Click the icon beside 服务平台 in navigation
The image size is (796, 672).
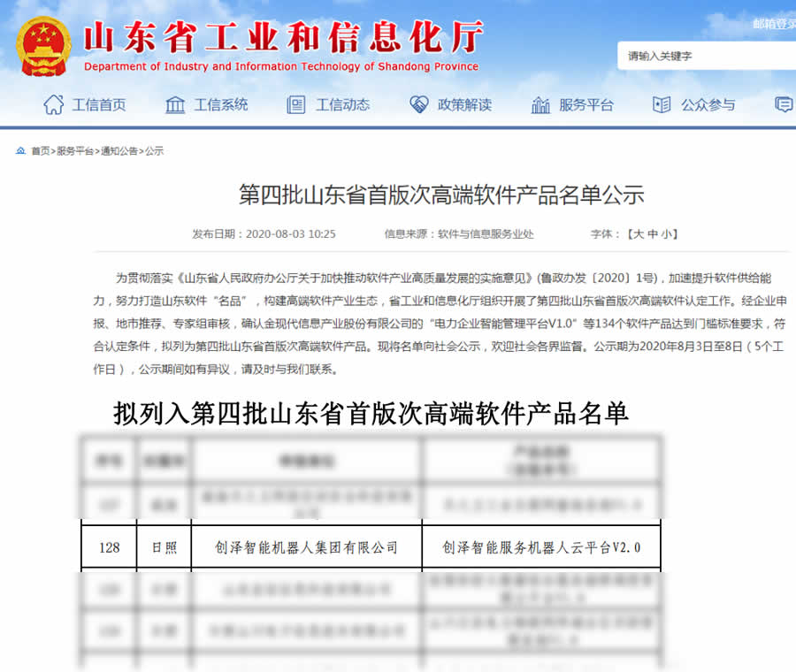540,104
